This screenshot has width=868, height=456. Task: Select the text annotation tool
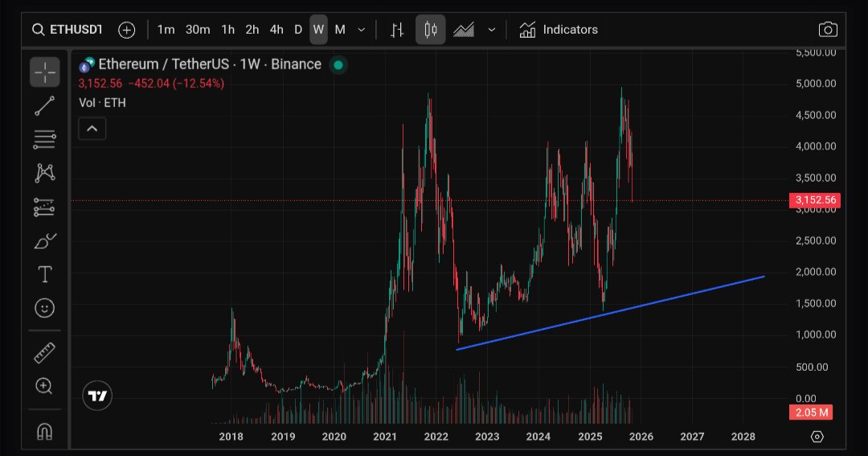pyautogui.click(x=45, y=274)
